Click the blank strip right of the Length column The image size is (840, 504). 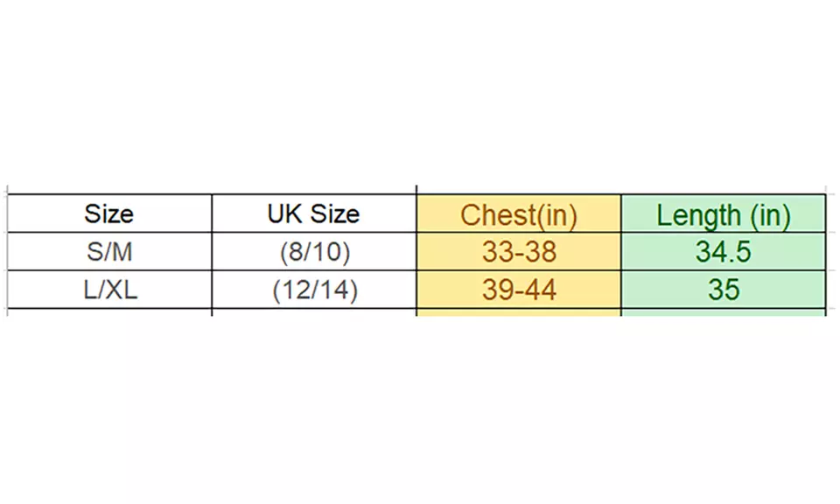tap(832, 252)
